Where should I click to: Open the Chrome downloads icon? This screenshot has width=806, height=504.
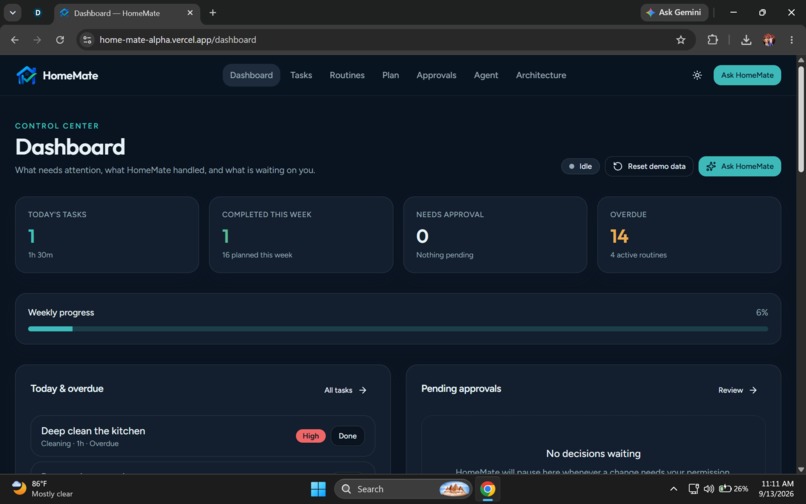pyautogui.click(x=746, y=40)
